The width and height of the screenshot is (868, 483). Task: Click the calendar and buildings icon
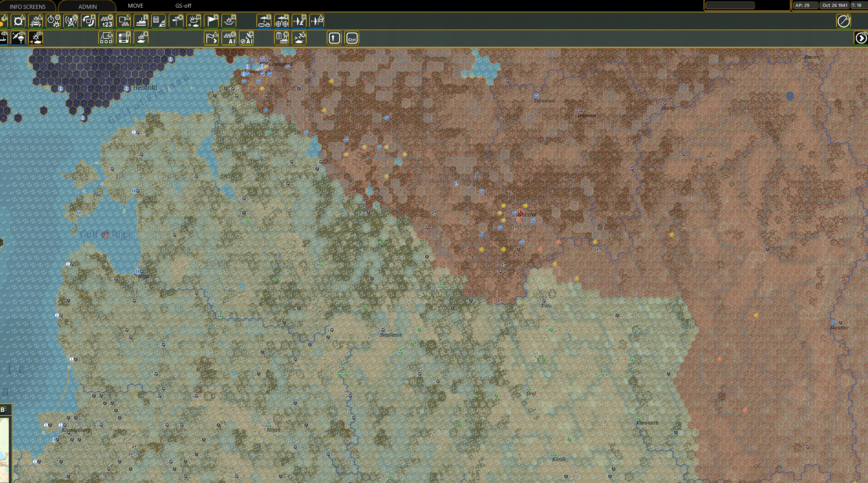pyautogui.click(x=159, y=21)
